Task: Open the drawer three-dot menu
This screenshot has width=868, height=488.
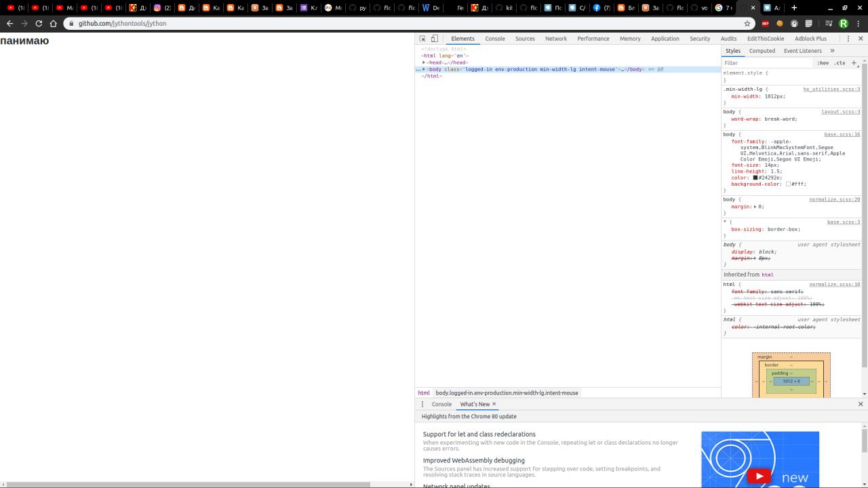Action: [422, 404]
